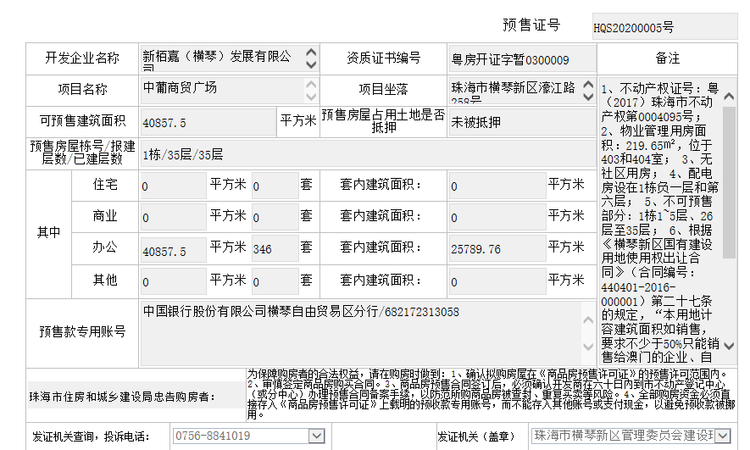Screen dimensions: 750x450
Task: Click the presale account field's up scroll arrow
Action: point(588,320)
